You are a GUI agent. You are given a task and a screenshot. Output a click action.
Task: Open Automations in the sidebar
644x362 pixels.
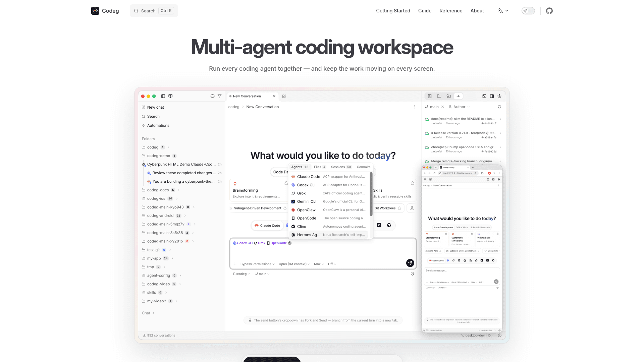155,125
